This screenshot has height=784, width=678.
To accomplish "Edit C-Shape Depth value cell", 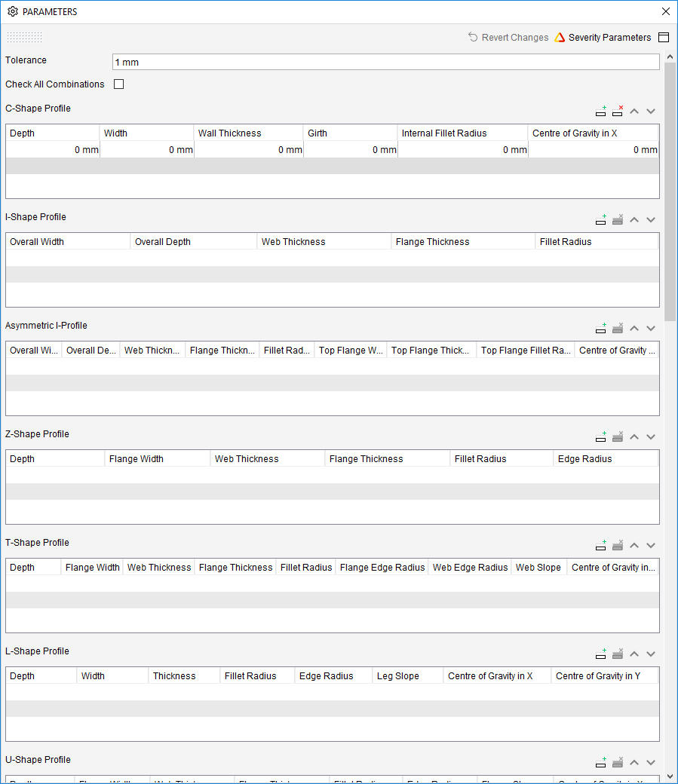I will pos(53,149).
